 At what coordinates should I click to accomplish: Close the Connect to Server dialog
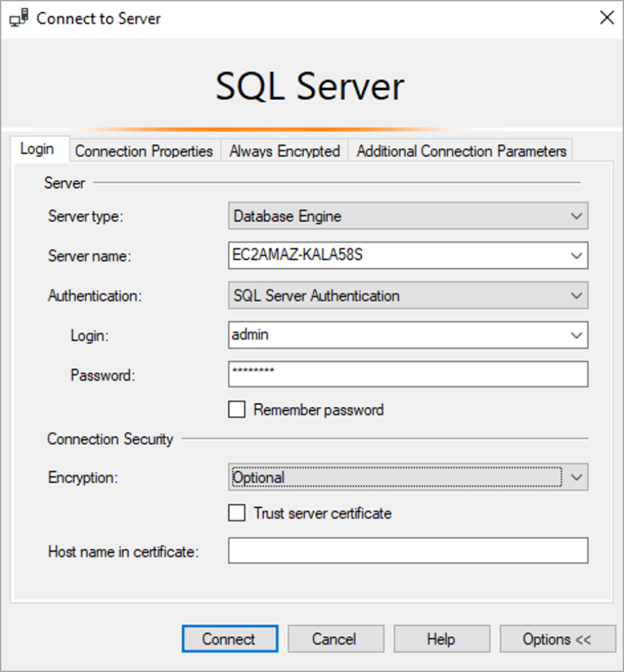[606, 18]
